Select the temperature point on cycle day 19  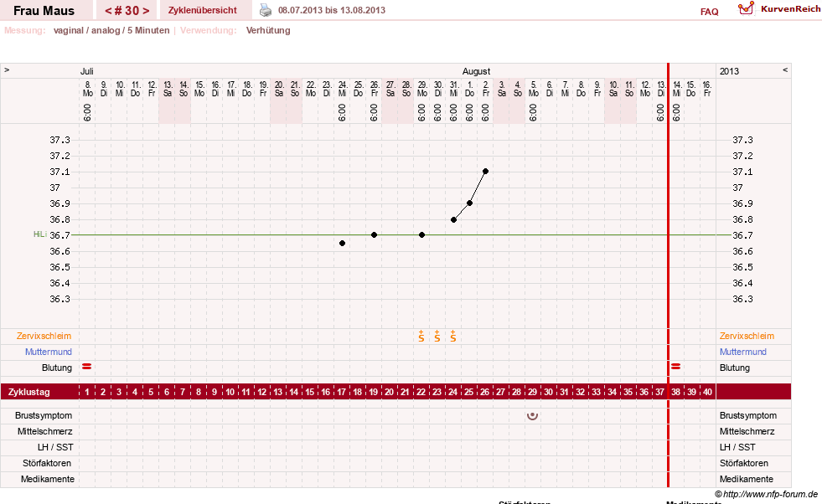[x=374, y=234]
